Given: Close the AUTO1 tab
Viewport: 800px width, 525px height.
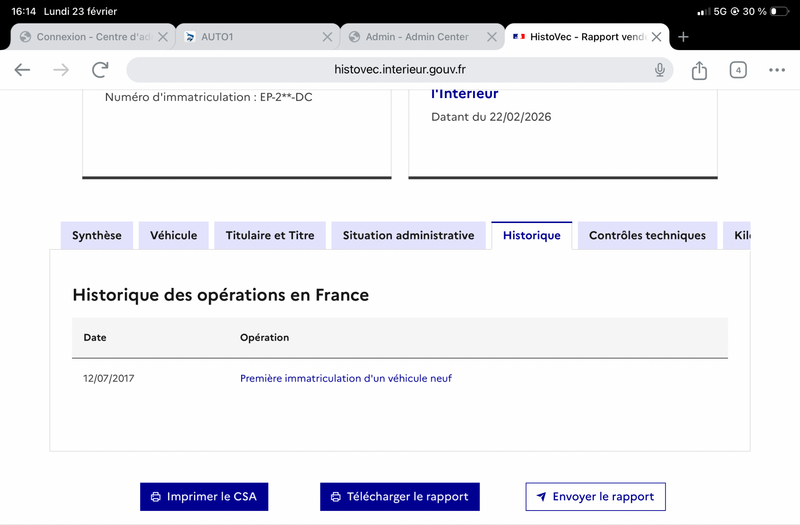Looking at the screenshot, I should [x=327, y=37].
